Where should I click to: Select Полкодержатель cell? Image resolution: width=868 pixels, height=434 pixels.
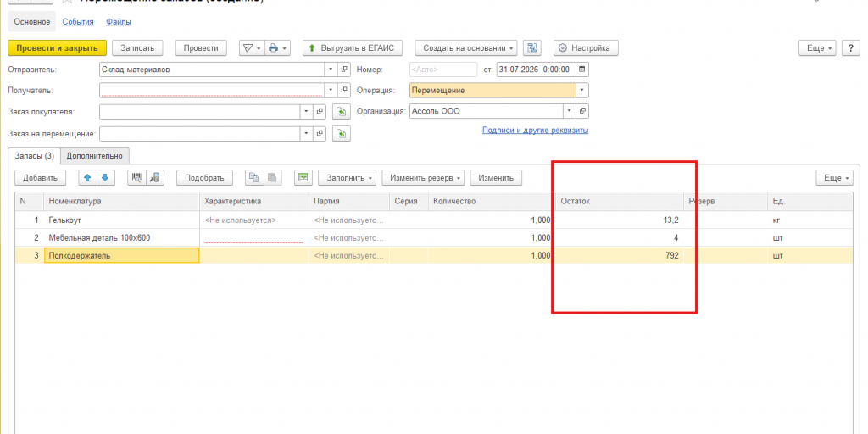(x=122, y=255)
